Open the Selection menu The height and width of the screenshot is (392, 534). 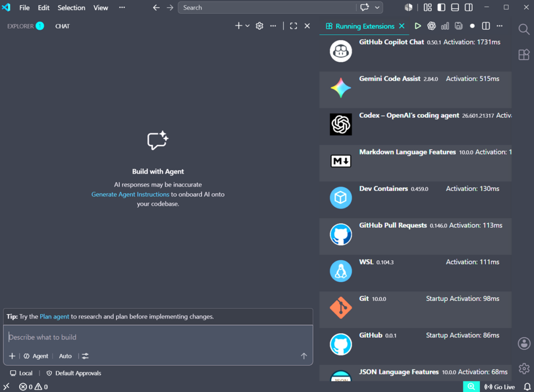click(x=71, y=7)
